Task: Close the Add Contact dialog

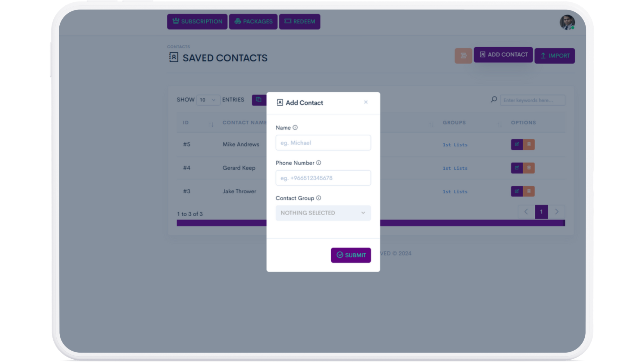Action: coord(366,102)
